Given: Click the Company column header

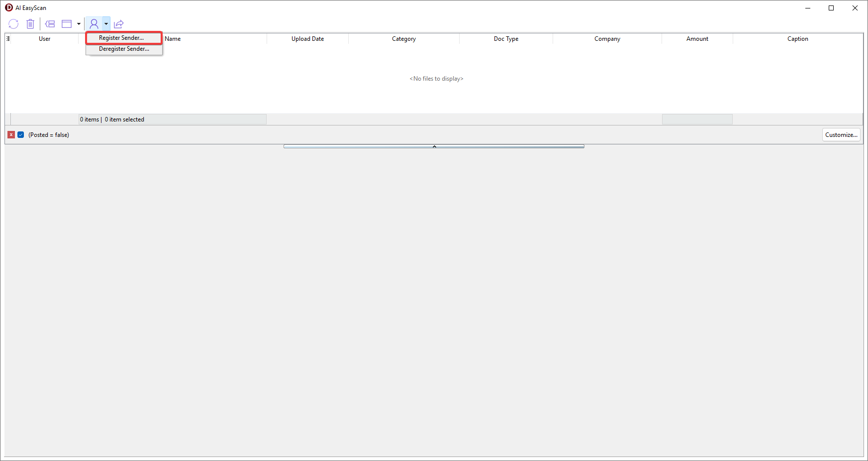Looking at the screenshot, I should (x=607, y=39).
